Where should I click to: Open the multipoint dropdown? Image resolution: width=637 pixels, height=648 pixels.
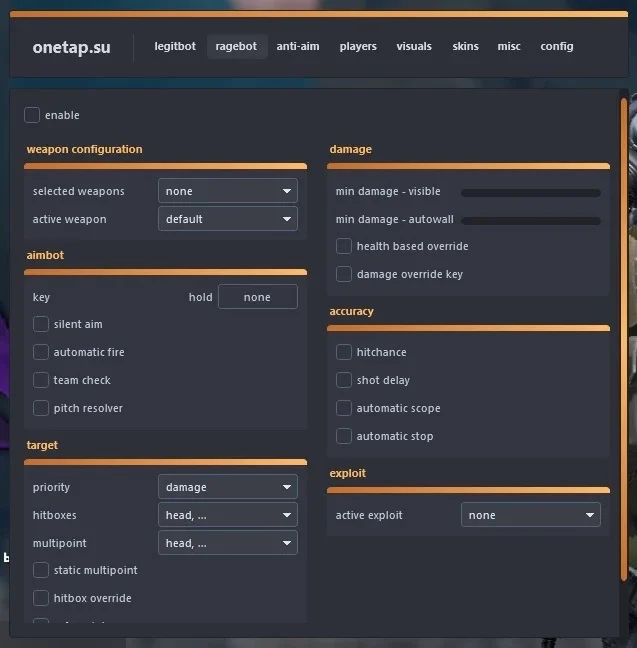[x=228, y=543]
